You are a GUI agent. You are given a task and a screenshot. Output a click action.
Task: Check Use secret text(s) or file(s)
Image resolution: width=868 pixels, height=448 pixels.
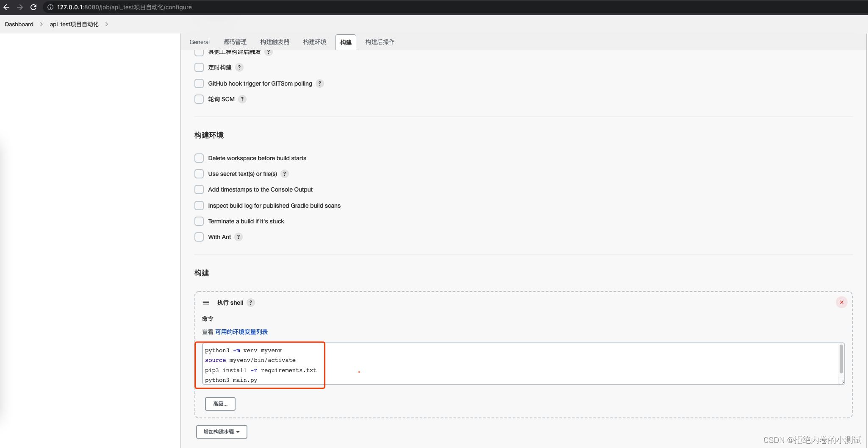[199, 174]
